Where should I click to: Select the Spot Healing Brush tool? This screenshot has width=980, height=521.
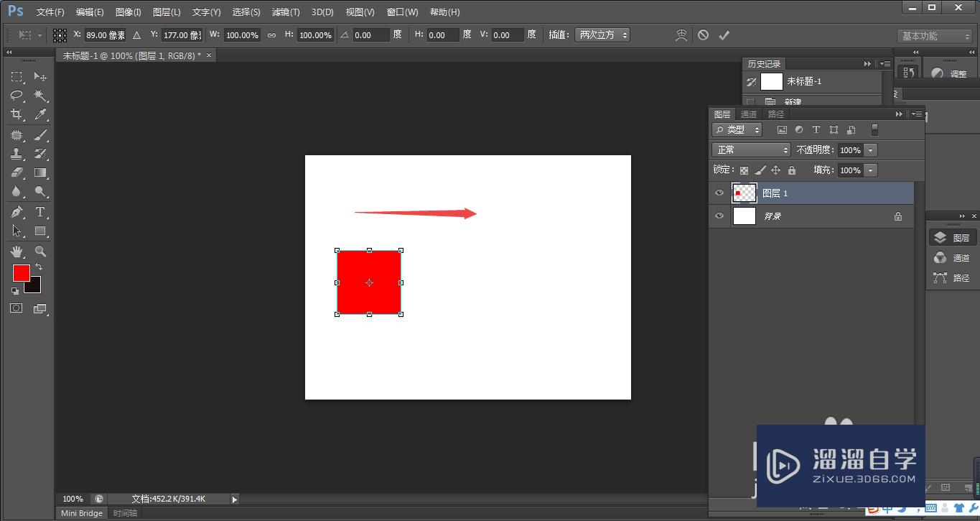coord(17,135)
